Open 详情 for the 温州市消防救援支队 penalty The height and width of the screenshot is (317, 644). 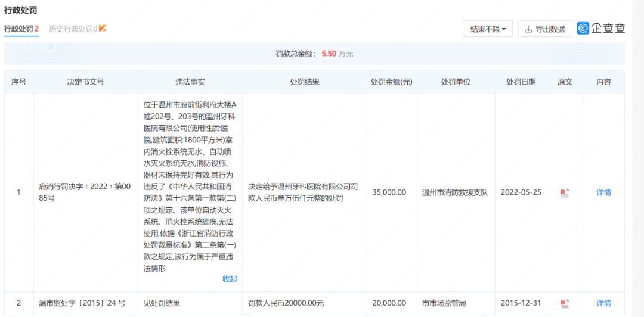point(603,192)
